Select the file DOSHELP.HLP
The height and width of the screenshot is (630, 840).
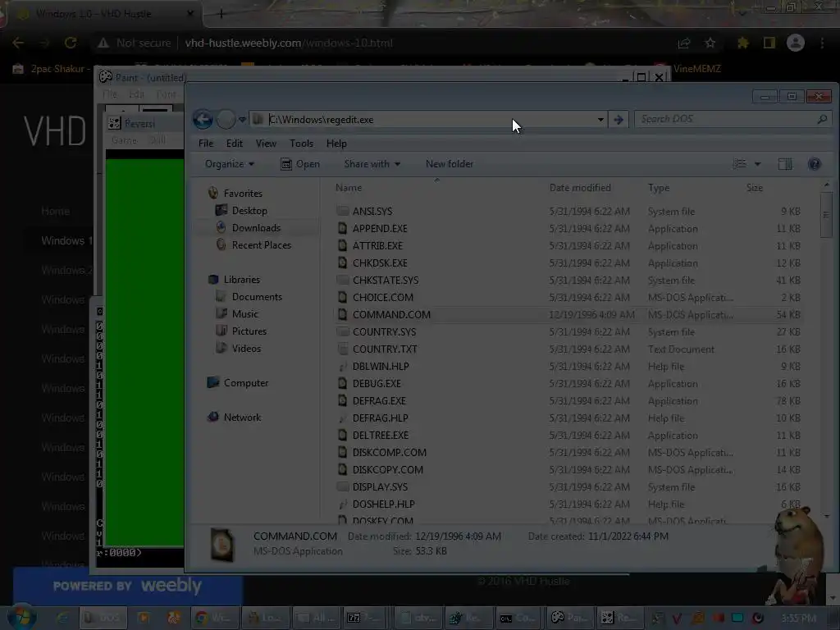click(384, 504)
